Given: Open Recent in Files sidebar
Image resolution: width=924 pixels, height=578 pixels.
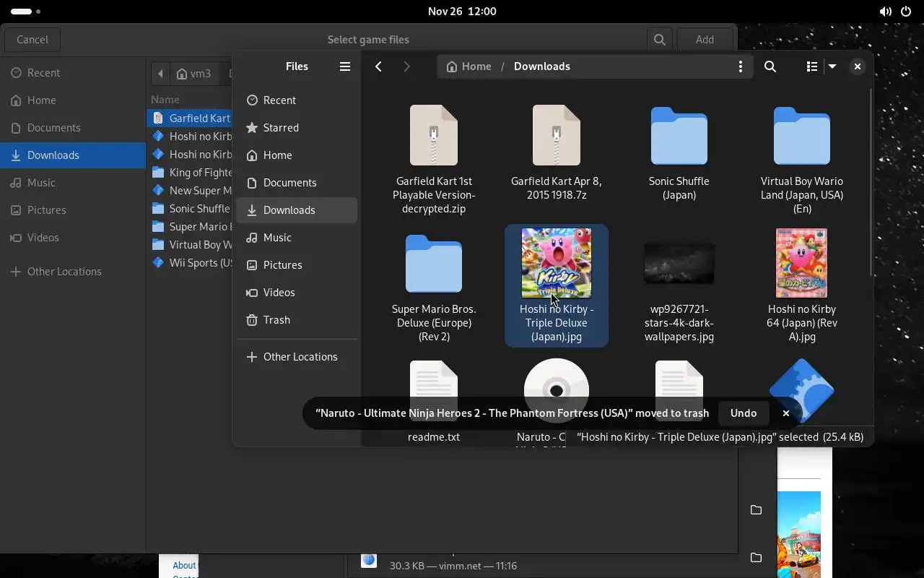Looking at the screenshot, I should (x=297, y=100).
